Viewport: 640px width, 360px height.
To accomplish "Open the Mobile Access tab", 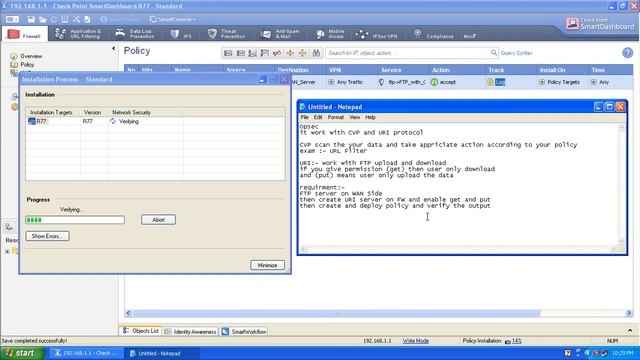I will pyautogui.click(x=330, y=34).
